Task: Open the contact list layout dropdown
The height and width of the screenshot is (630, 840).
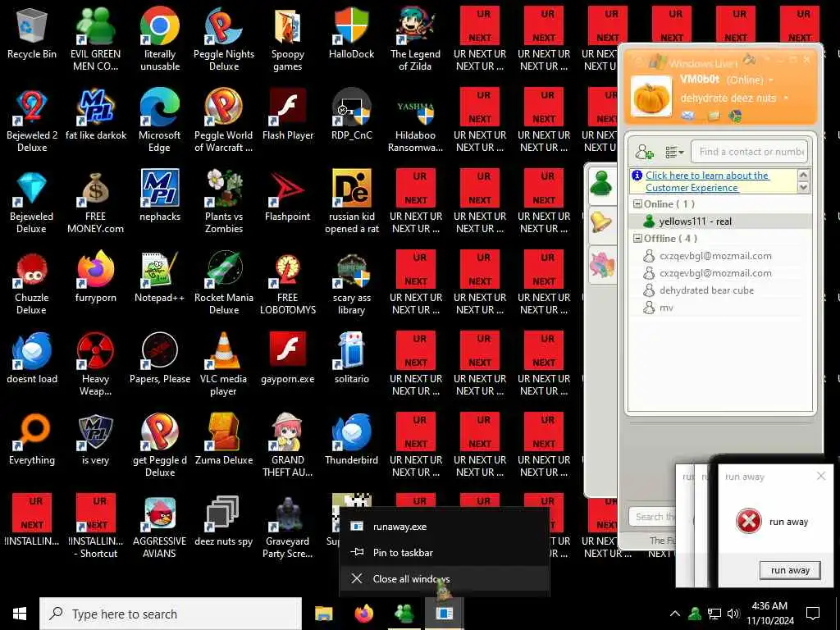Action: pos(674,153)
